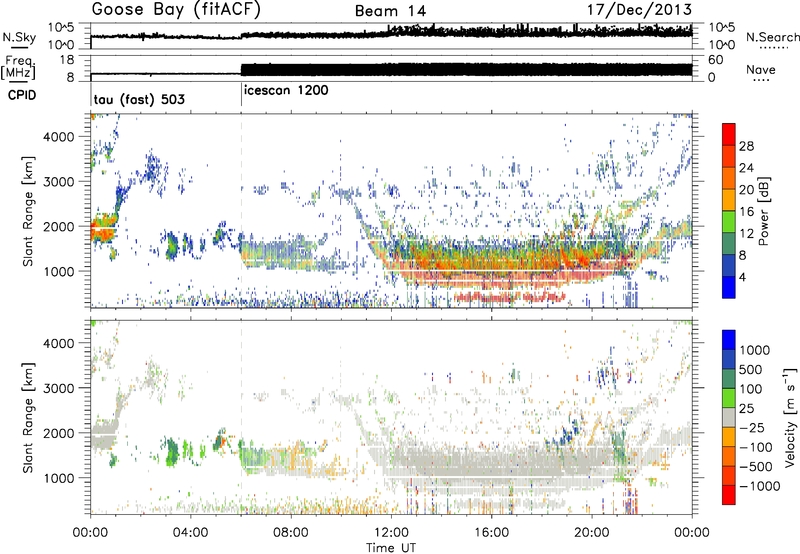Click the '08:00' time tick label

290,533
